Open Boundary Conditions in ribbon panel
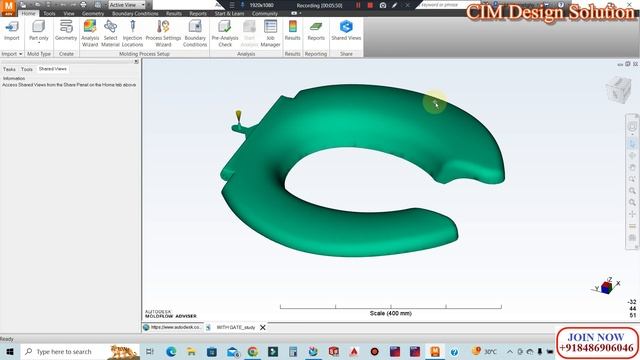Screen dimensions: 640x360 pos(195,33)
